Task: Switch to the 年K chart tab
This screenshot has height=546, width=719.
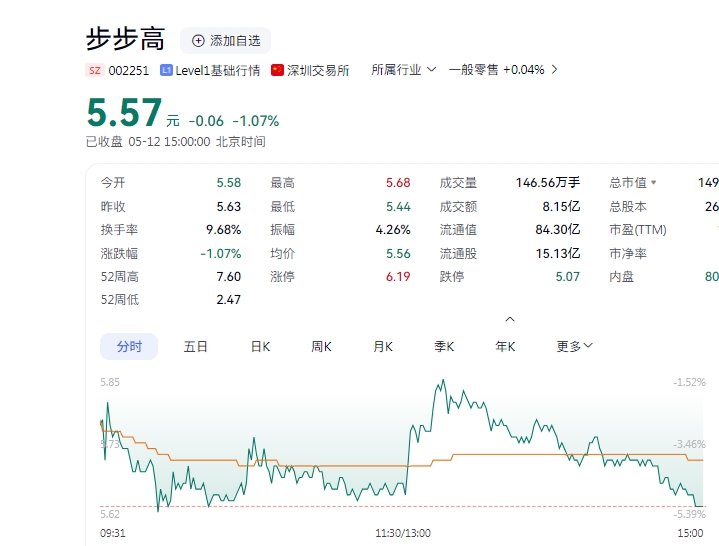Action: pyautogui.click(x=505, y=347)
